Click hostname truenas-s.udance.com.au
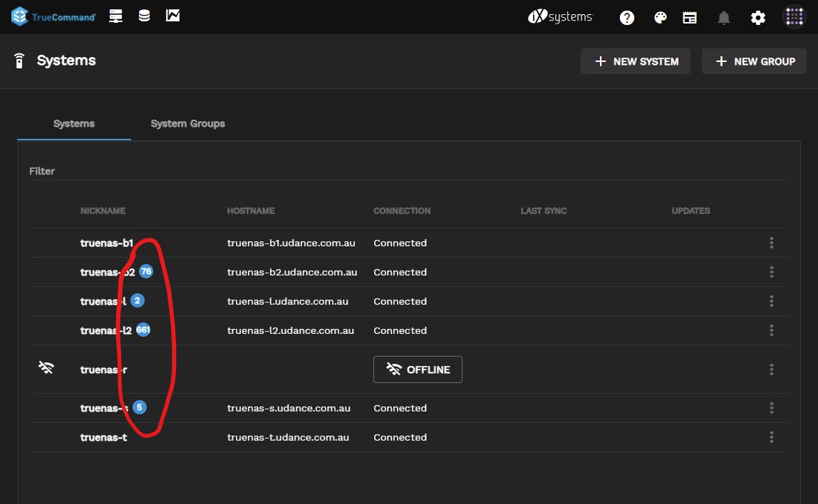This screenshot has width=818, height=504. click(289, 408)
